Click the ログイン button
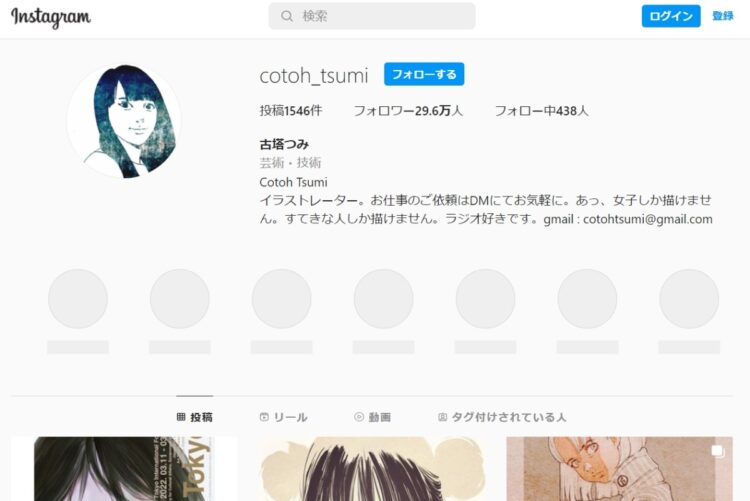750x501 pixels. pos(671,16)
